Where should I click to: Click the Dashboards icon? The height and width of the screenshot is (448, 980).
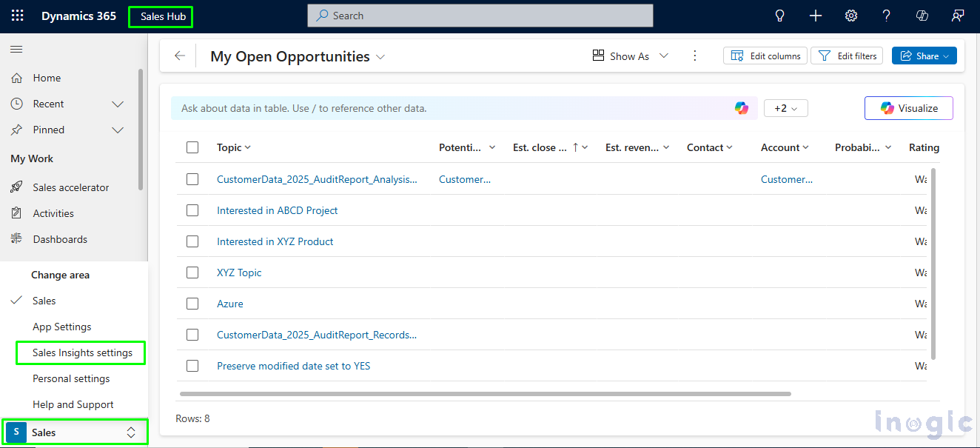(16, 239)
